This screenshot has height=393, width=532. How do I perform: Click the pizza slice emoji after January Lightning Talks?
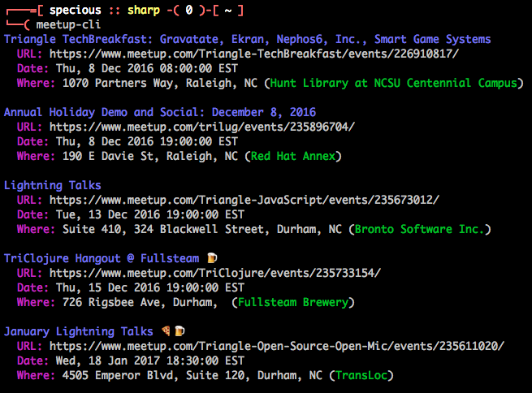pyautogui.click(x=166, y=330)
